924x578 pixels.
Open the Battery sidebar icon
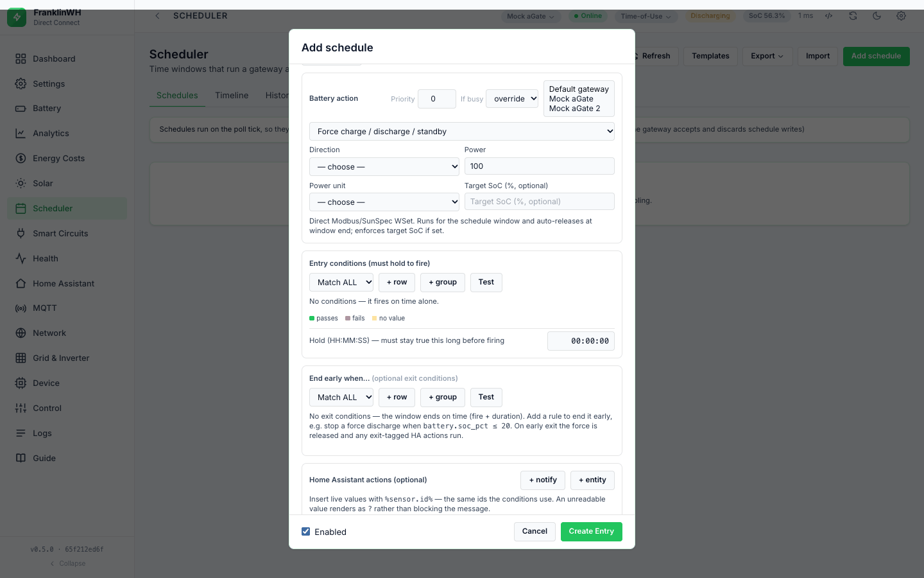point(21,109)
